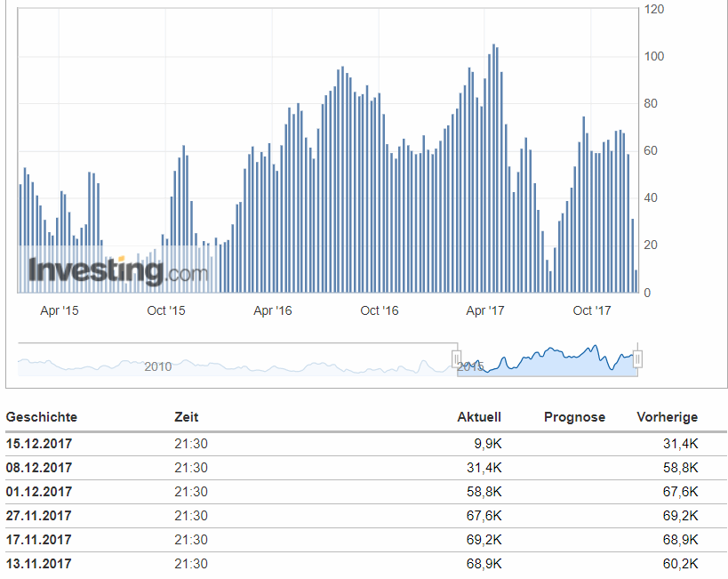Open the 01.12.2017 data row
Image resolution: width=728 pixels, height=579 pixels.
click(39, 491)
